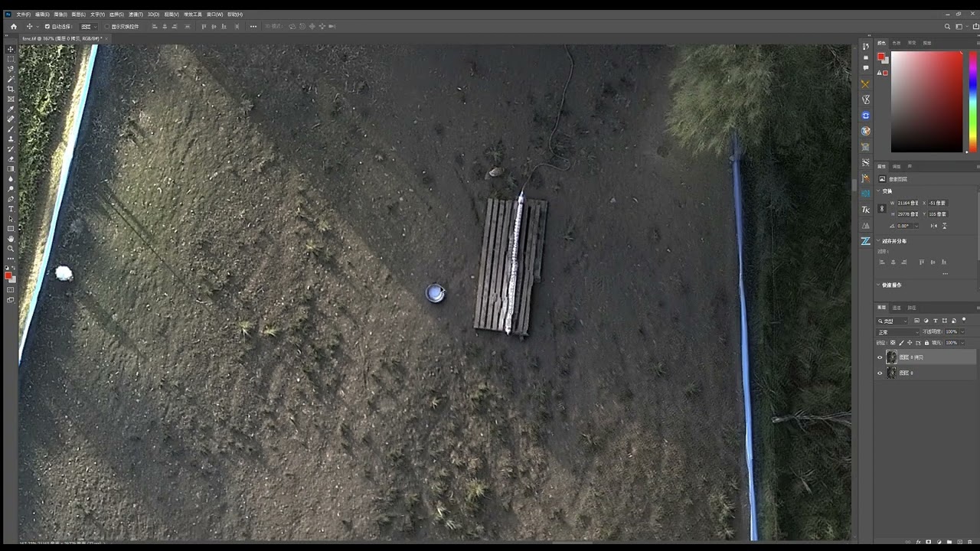Hide the '图层 0' layer eye

click(x=880, y=373)
